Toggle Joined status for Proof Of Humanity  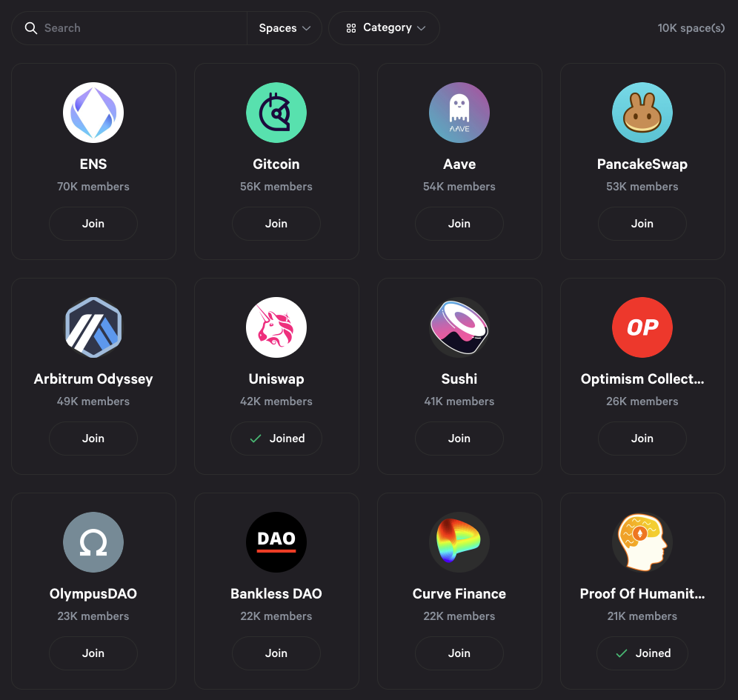coord(642,653)
